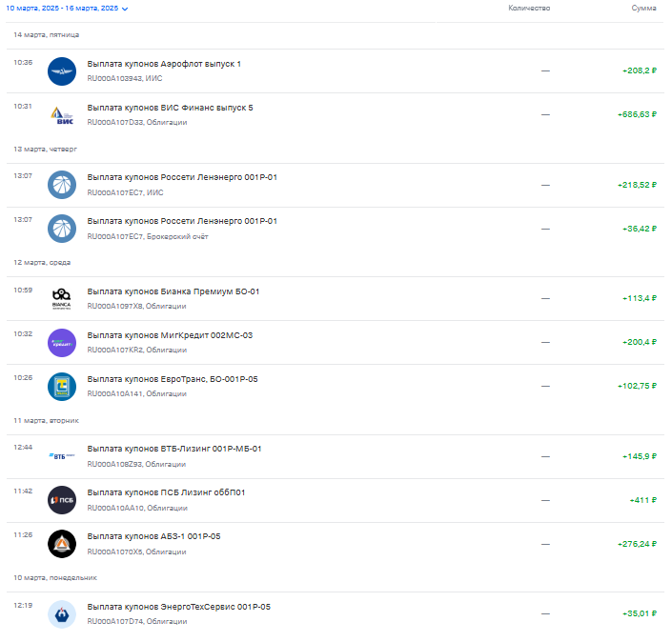
Task: Click the date header 12 марта, среда
Action: pyautogui.click(x=42, y=263)
